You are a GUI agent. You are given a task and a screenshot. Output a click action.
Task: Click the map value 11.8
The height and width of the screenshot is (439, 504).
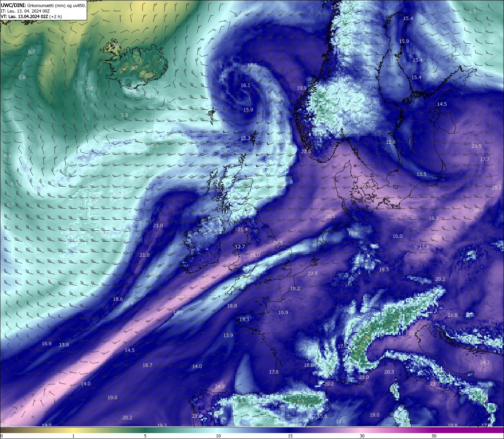tap(353, 233)
